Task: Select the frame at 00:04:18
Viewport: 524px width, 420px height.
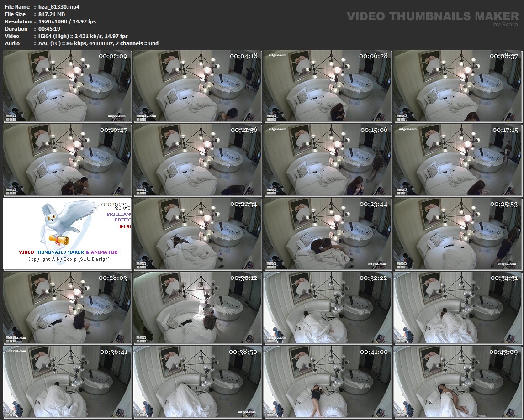Action: (197, 86)
